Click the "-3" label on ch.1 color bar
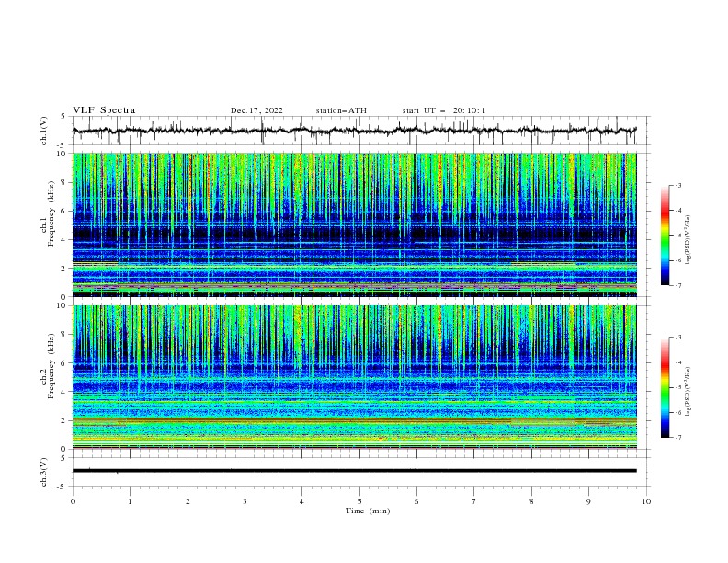This screenshot has width=728, height=563. click(678, 186)
